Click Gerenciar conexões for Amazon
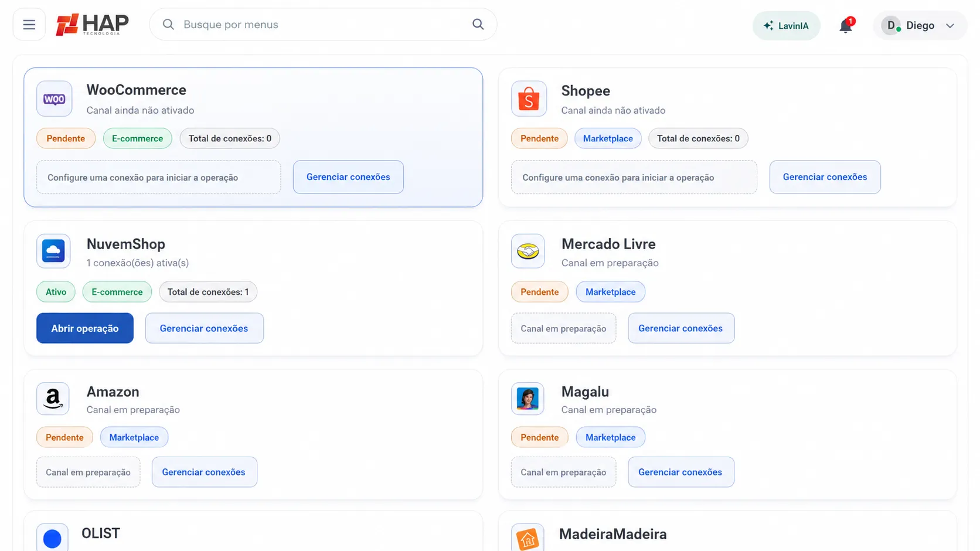This screenshot has width=980, height=551. tap(204, 472)
